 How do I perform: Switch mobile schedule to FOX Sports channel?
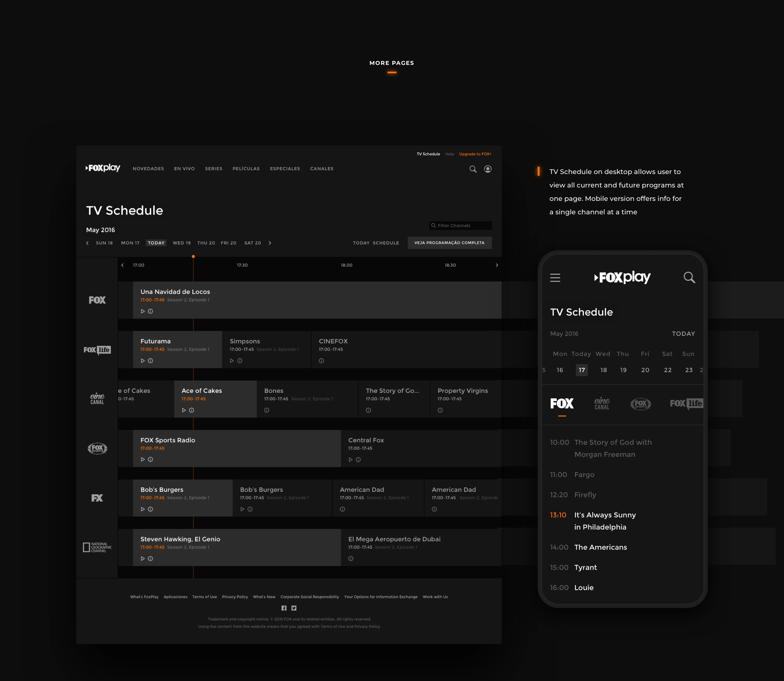640,404
